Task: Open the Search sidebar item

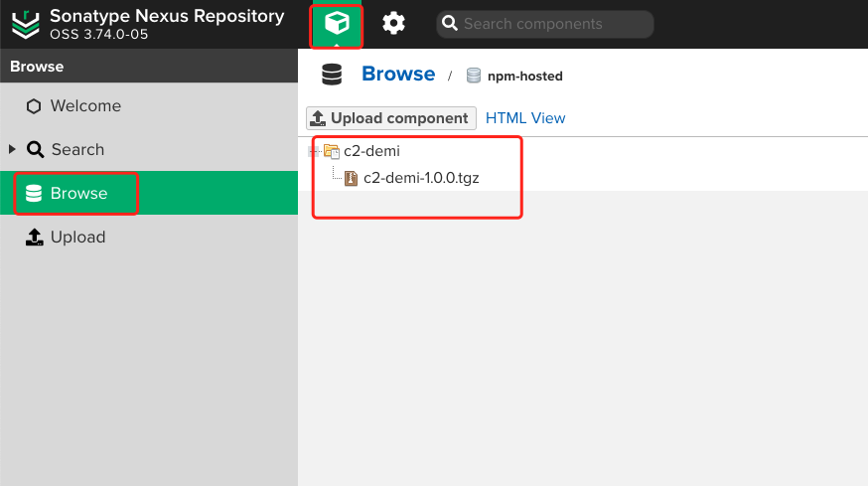Action: coord(149,149)
